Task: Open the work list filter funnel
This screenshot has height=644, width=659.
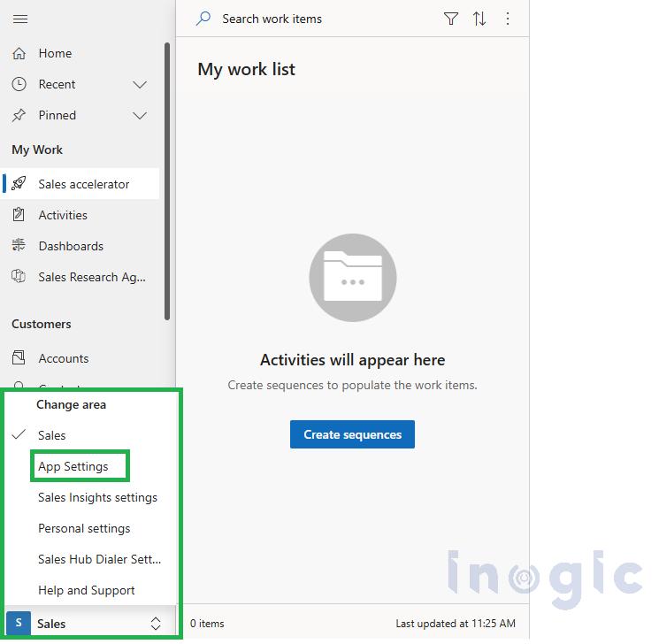Action: click(451, 19)
